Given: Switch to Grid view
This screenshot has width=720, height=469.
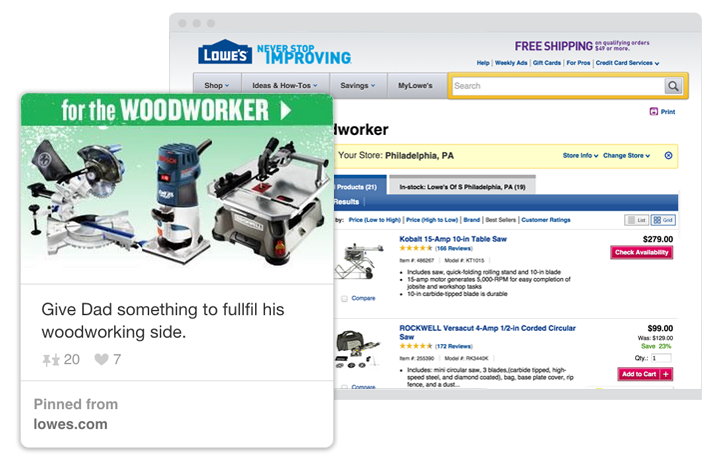Looking at the screenshot, I should click(x=663, y=220).
